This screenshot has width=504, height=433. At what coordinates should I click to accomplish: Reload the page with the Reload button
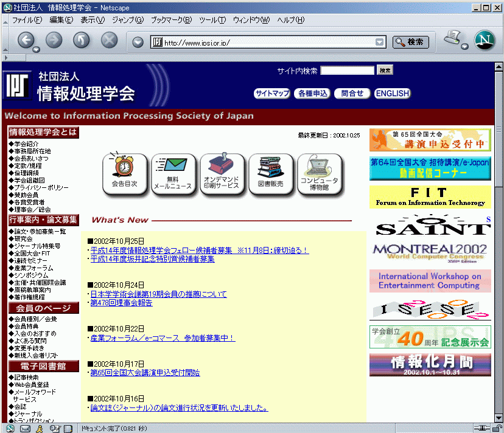click(x=82, y=41)
